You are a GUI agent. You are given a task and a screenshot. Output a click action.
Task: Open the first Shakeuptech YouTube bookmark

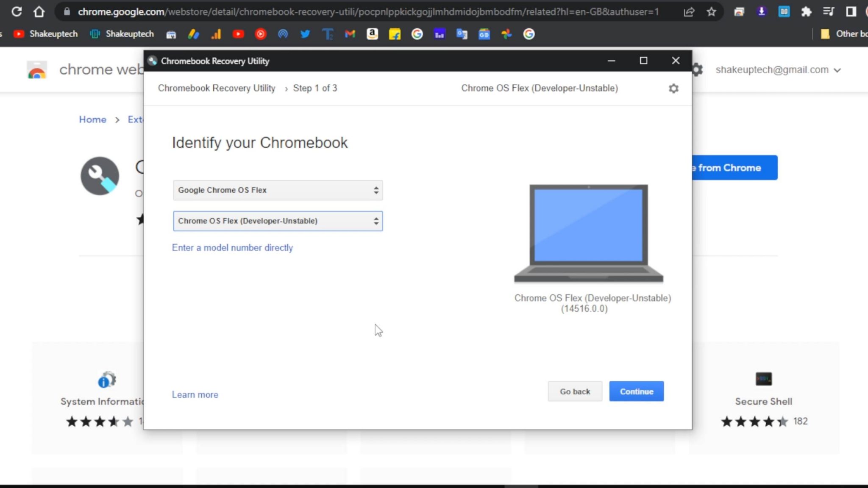[x=46, y=34]
